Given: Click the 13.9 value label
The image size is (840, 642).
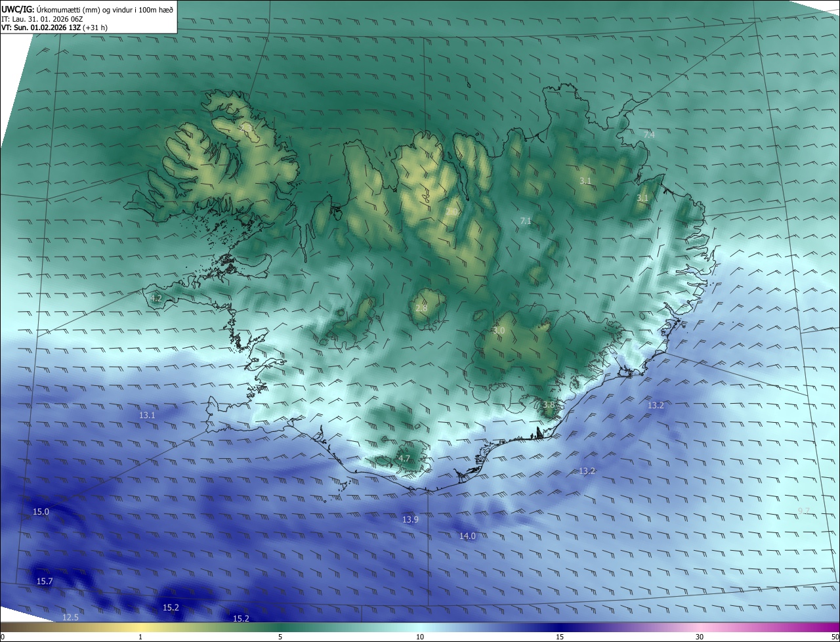Looking at the screenshot, I should [410, 519].
